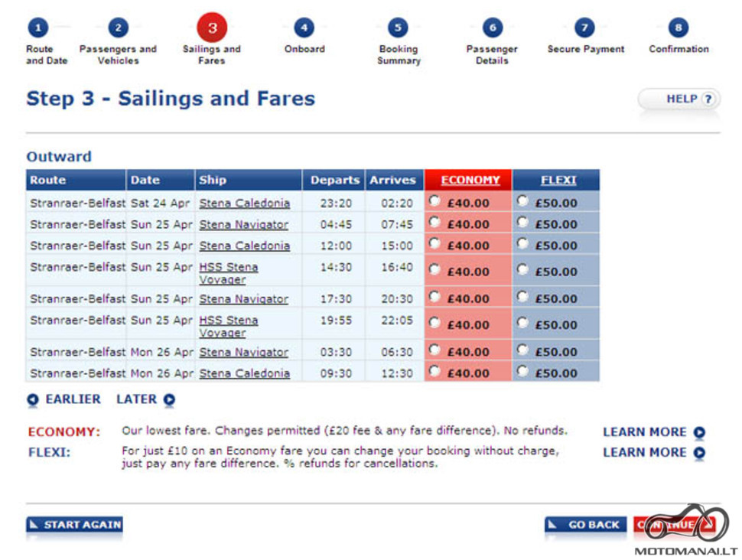Open Flexi LEARN MORE link
Image resolution: width=742 pixels, height=560 pixels.
coord(645,453)
